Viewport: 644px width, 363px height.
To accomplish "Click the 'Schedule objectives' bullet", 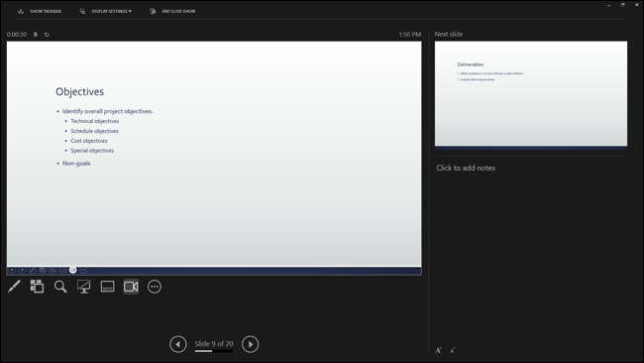I will coord(95,131).
